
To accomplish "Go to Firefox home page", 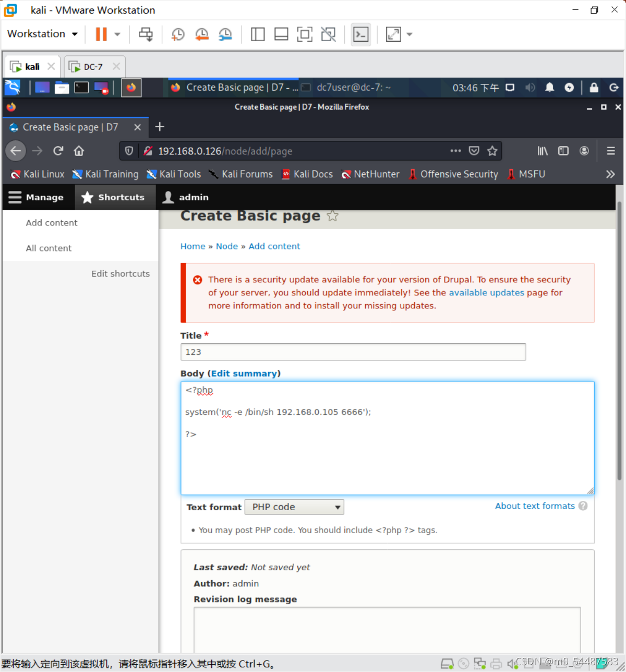I will (79, 151).
